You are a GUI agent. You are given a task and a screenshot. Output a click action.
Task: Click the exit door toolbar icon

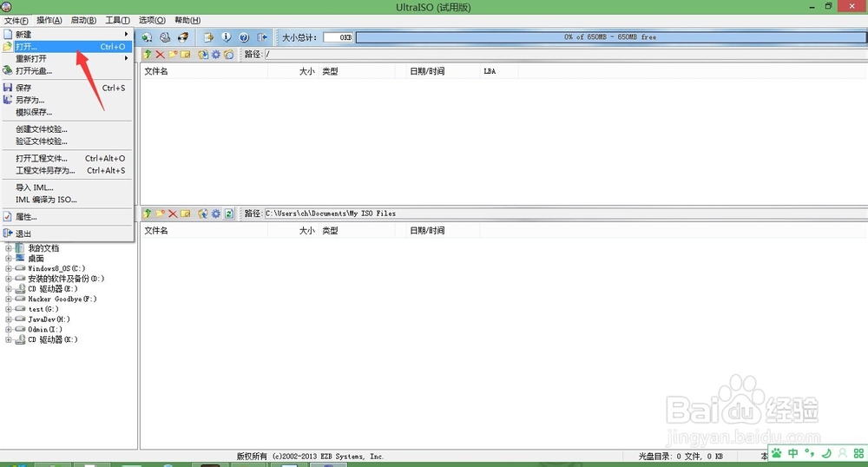(262, 37)
